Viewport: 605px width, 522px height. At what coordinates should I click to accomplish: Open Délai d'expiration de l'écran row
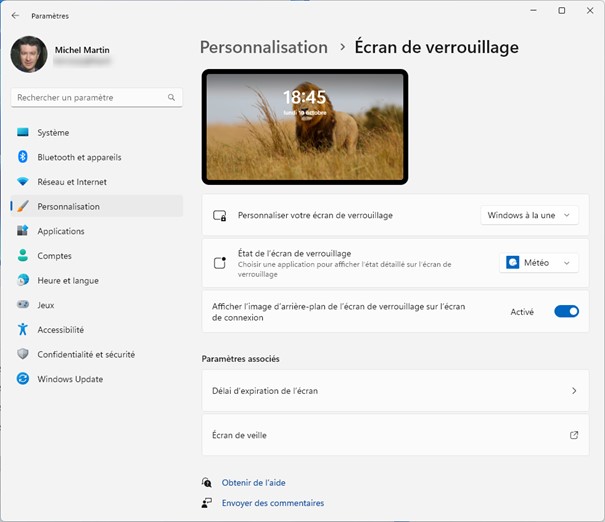(395, 391)
